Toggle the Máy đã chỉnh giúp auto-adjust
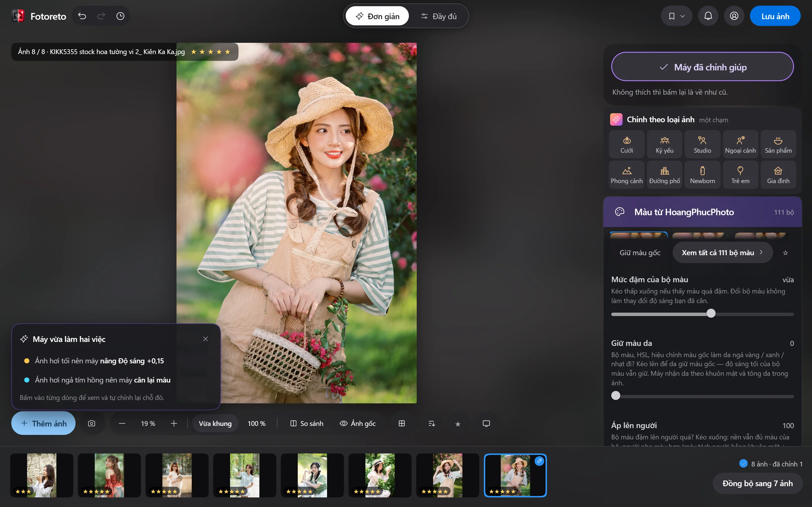This screenshot has width=812, height=507. (x=702, y=67)
